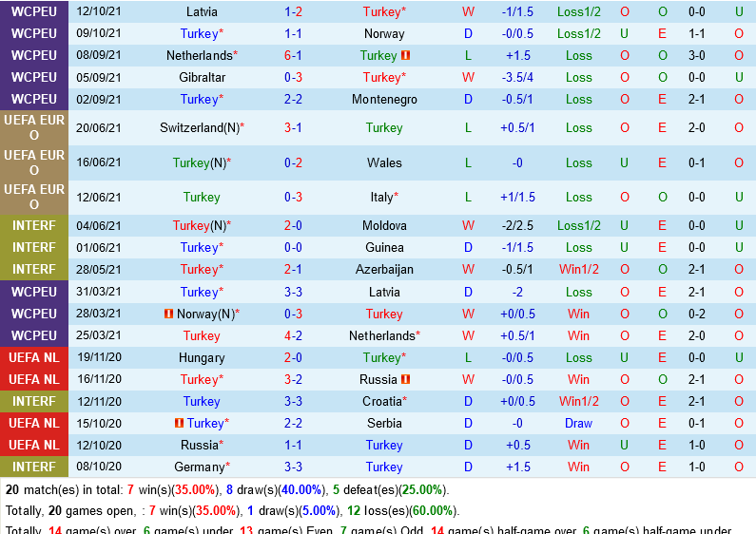Click the 25.00% defeats figure in match totals

(x=422, y=490)
